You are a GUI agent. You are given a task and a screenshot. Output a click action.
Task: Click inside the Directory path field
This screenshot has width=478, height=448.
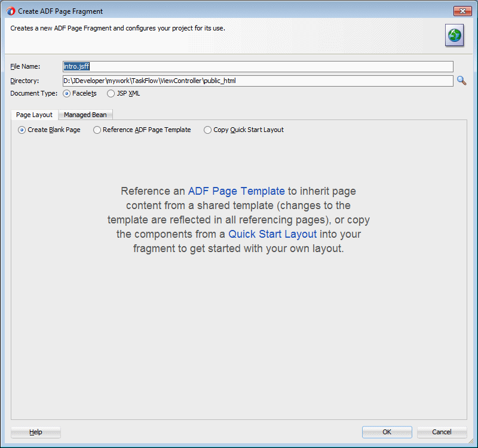[x=258, y=81]
